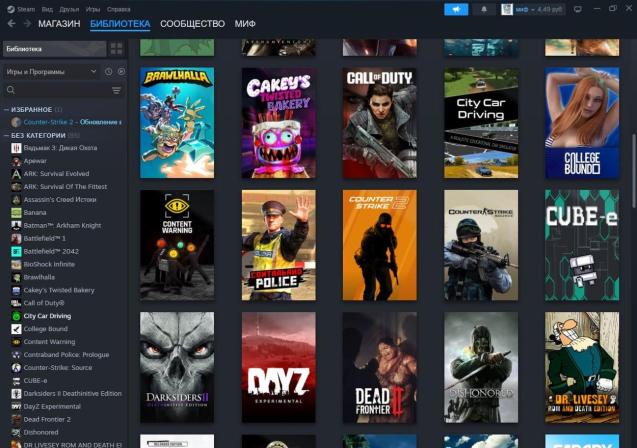The image size is (637, 448).
Task: Collapse the ИЗБРАННОЕ category
Action: [x=5, y=109]
